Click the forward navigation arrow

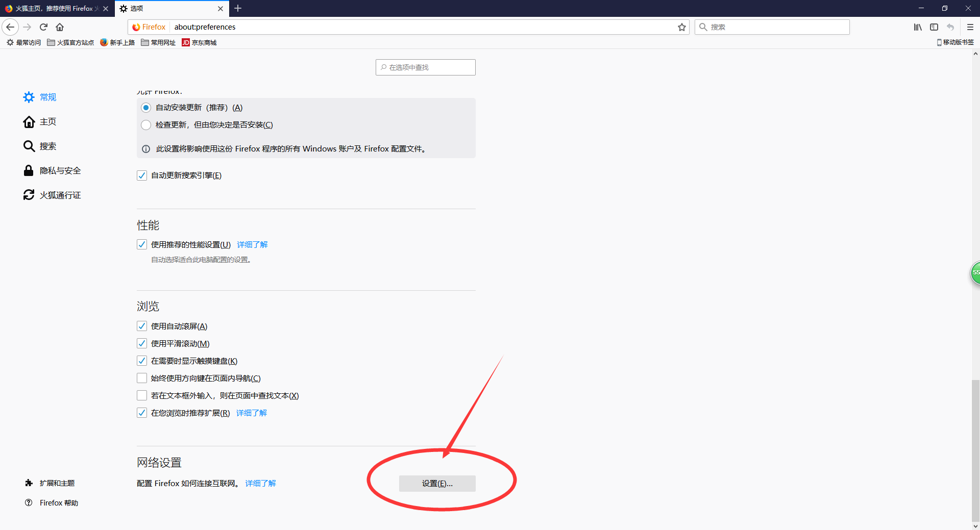click(27, 27)
